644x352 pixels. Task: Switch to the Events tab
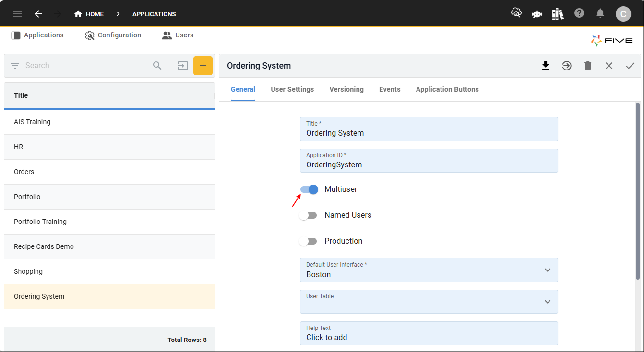pos(390,89)
